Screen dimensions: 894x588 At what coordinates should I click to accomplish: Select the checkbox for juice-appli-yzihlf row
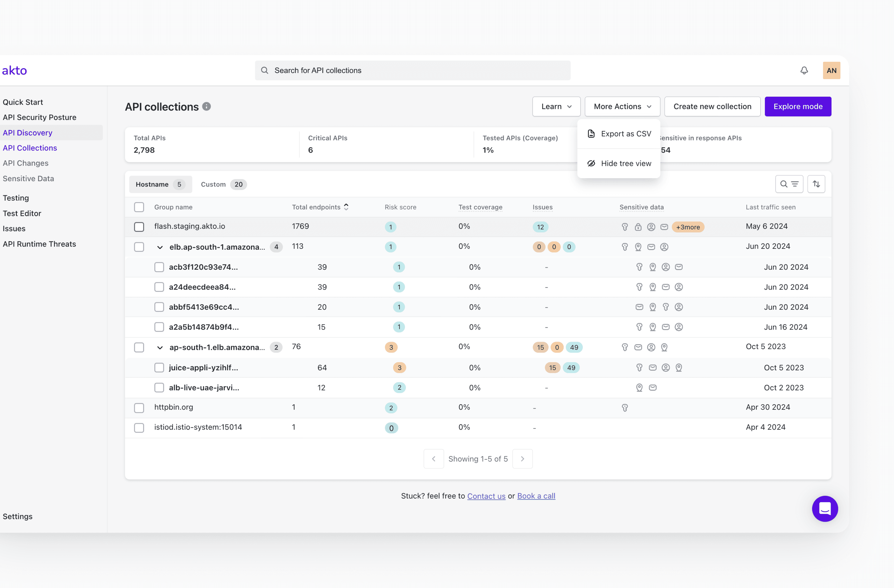(x=159, y=367)
